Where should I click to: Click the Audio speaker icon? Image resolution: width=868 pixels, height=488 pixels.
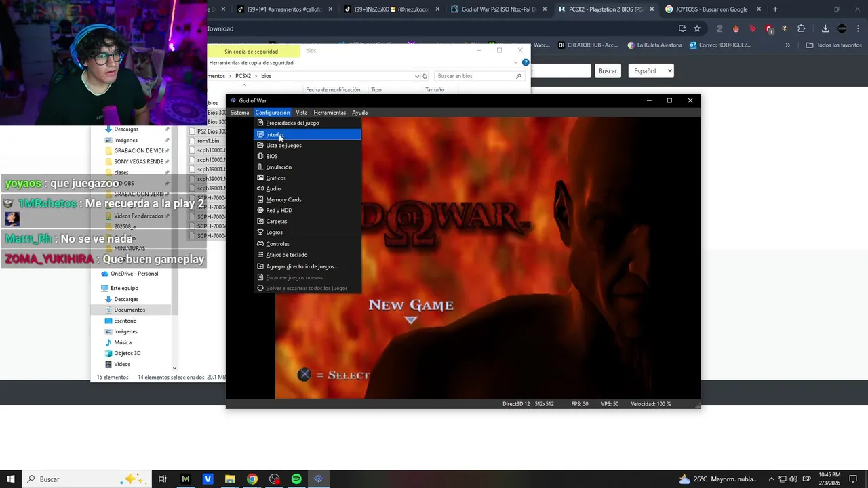(260, 188)
